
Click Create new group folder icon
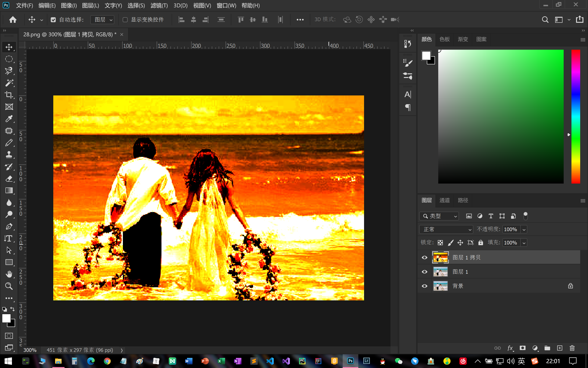[x=547, y=348]
